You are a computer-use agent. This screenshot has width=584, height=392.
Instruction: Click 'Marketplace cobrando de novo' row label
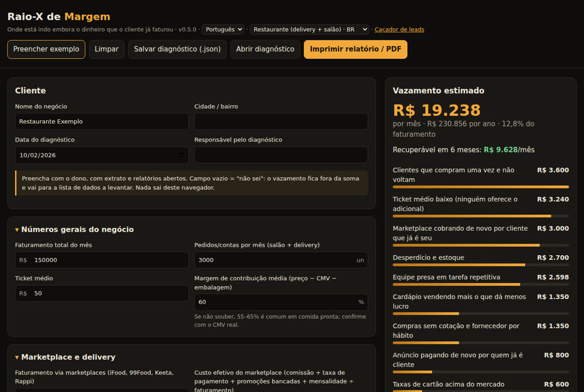pyautogui.click(x=460, y=233)
